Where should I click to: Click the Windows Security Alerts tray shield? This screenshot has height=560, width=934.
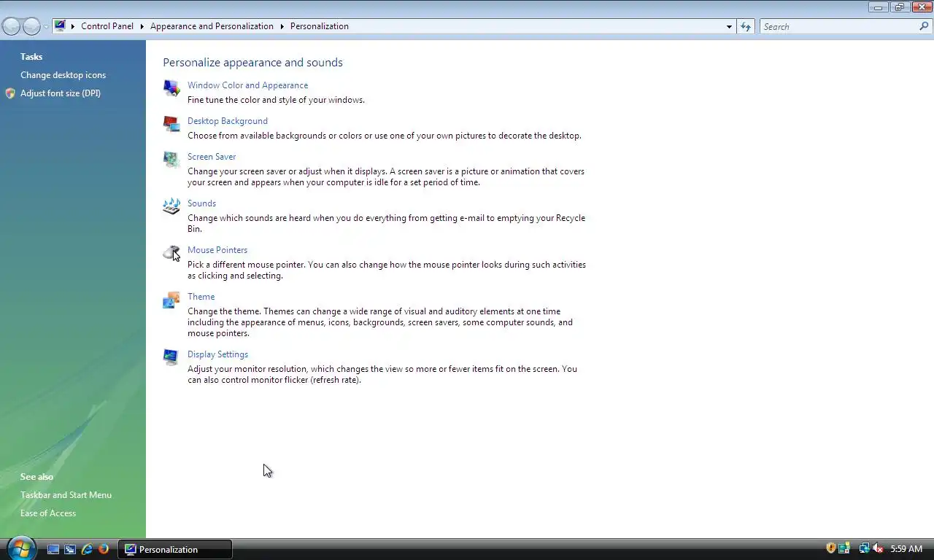click(x=830, y=548)
